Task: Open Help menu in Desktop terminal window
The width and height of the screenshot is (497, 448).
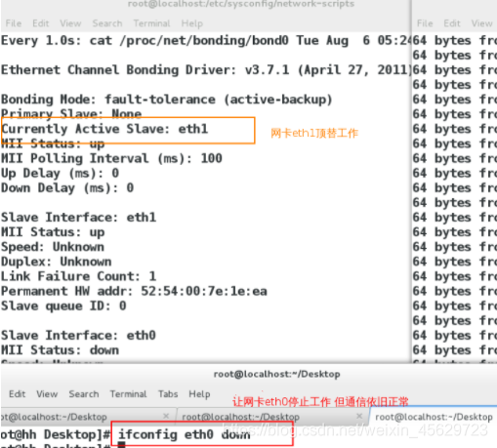Action: tap(199, 394)
